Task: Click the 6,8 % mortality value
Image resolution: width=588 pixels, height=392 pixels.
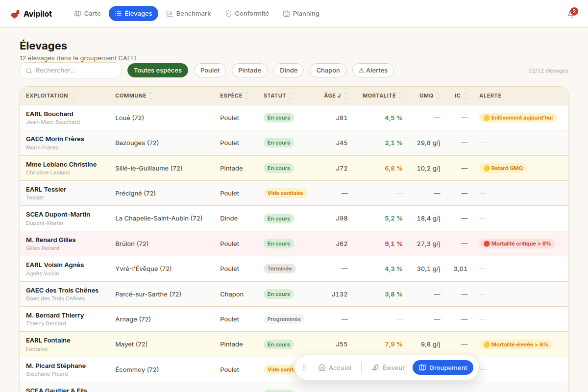Action: point(393,168)
